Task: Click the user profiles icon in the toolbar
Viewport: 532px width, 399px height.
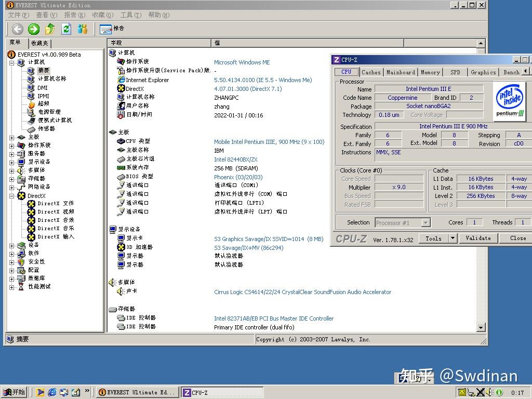Action: [x=83, y=29]
